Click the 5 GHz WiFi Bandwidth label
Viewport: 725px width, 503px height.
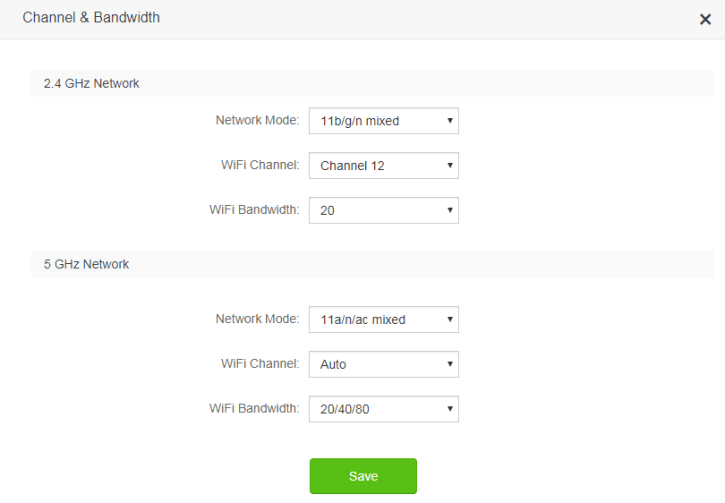[x=254, y=408]
